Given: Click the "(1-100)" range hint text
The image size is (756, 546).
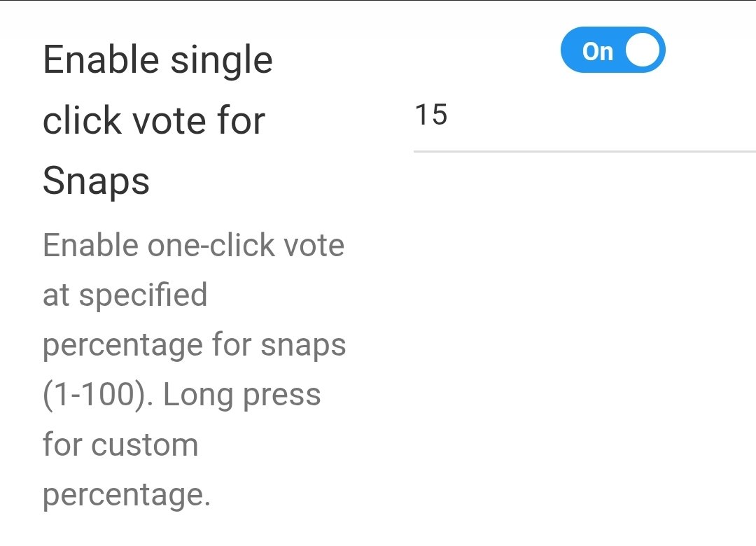Looking at the screenshot, I should pos(97,395).
